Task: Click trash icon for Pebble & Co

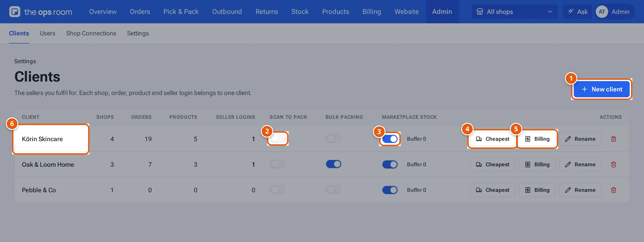Action: [x=613, y=190]
